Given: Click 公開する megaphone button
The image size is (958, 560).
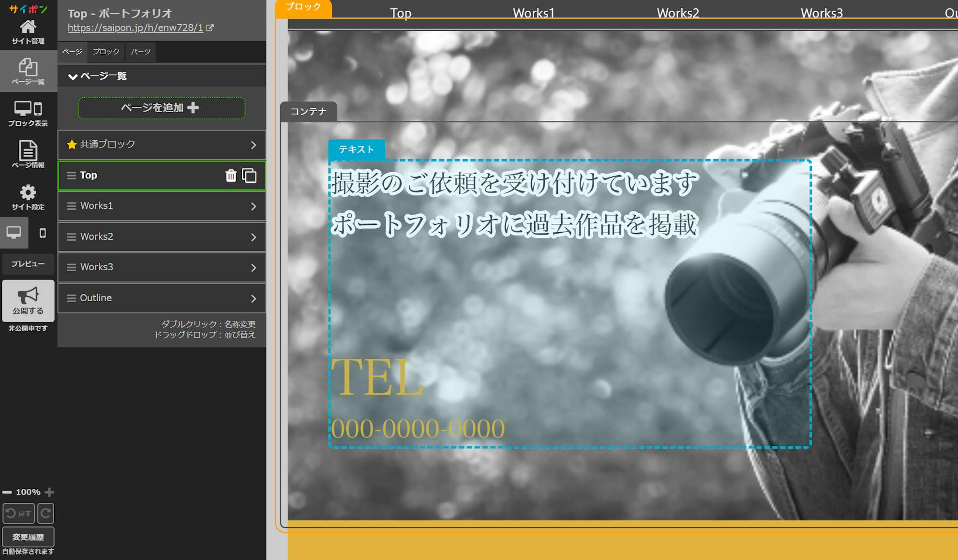Looking at the screenshot, I should pos(28,301).
